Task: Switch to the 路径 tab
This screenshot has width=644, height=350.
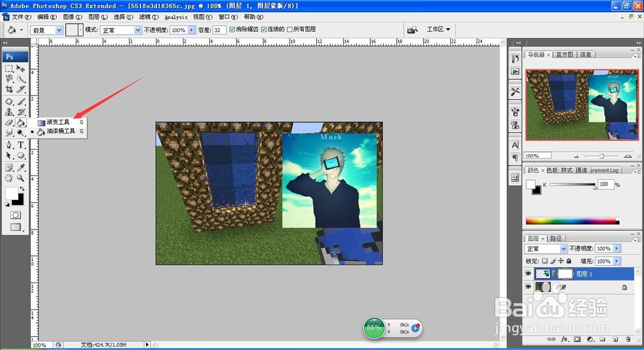Action: (x=556, y=238)
